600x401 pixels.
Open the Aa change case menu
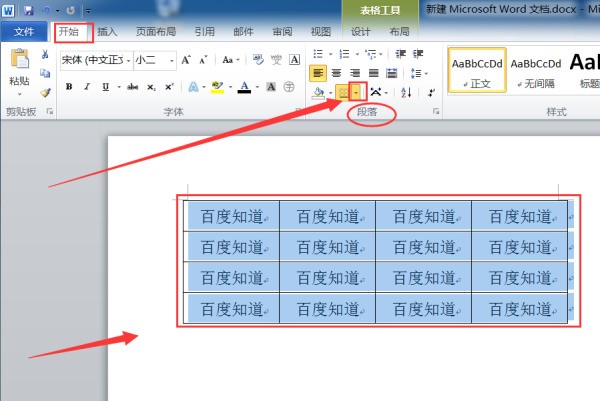(x=230, y=60)
